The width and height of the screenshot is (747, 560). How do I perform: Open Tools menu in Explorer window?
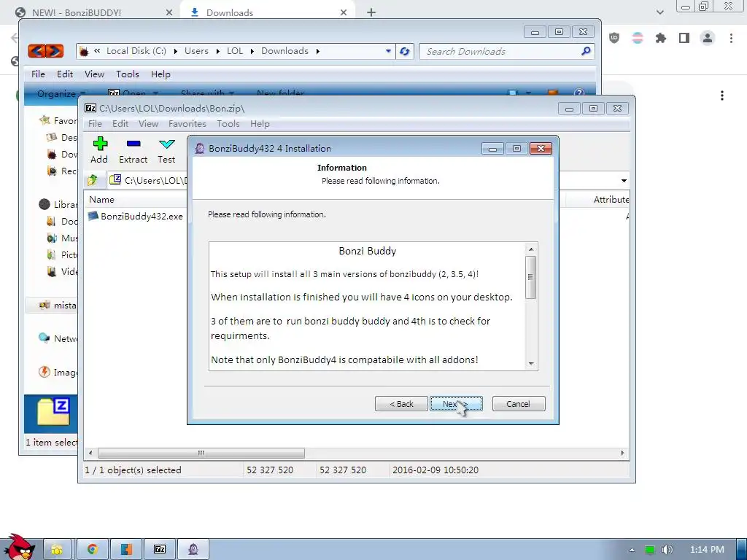[127, 74]
